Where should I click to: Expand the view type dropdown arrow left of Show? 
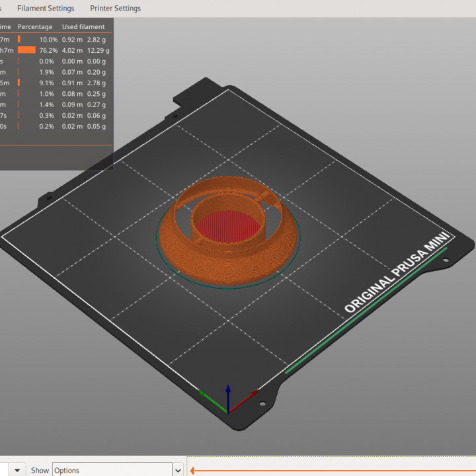[17, 470]
